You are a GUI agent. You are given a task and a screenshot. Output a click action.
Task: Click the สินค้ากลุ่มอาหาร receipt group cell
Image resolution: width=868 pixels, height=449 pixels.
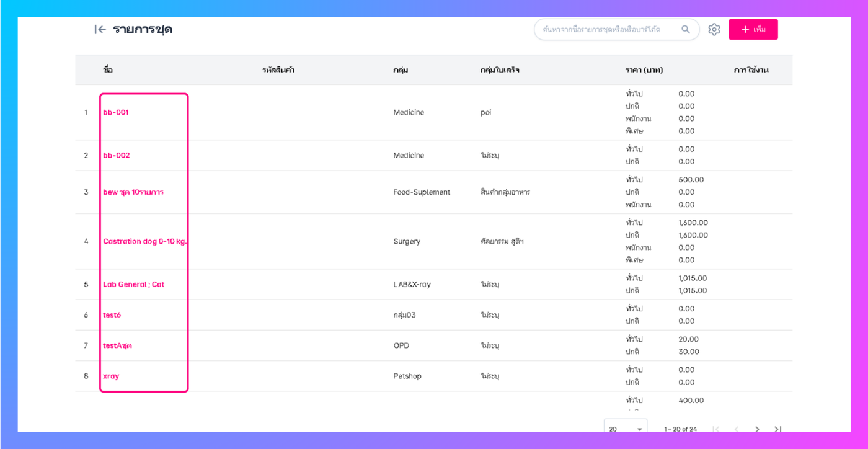pyautogui.click(x=505, y=192)
